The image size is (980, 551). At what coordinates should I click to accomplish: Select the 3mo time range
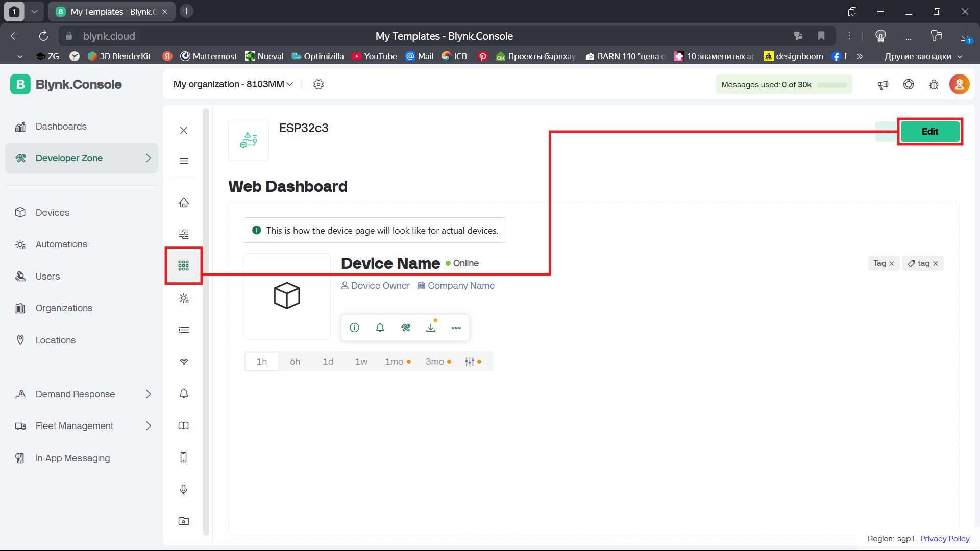point(438,362)
